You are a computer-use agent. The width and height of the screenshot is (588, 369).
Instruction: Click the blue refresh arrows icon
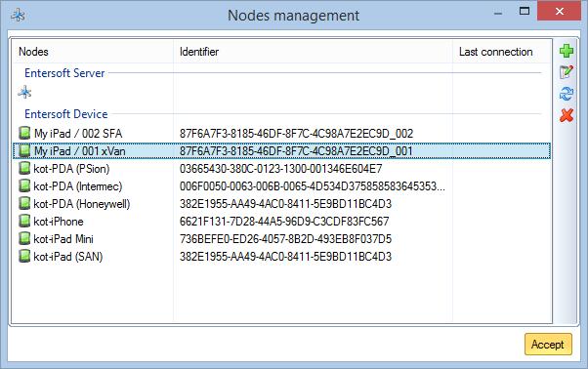(x=567, y=94)
